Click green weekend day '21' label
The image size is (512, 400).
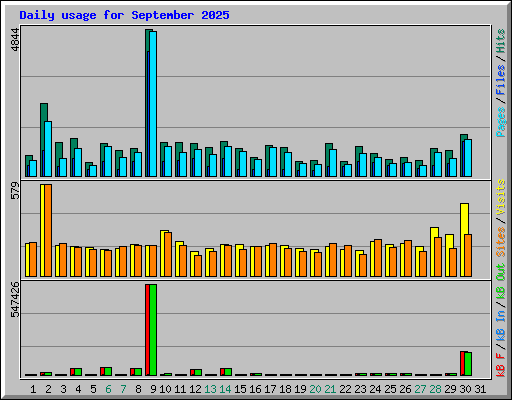click(x=330, y=389)
